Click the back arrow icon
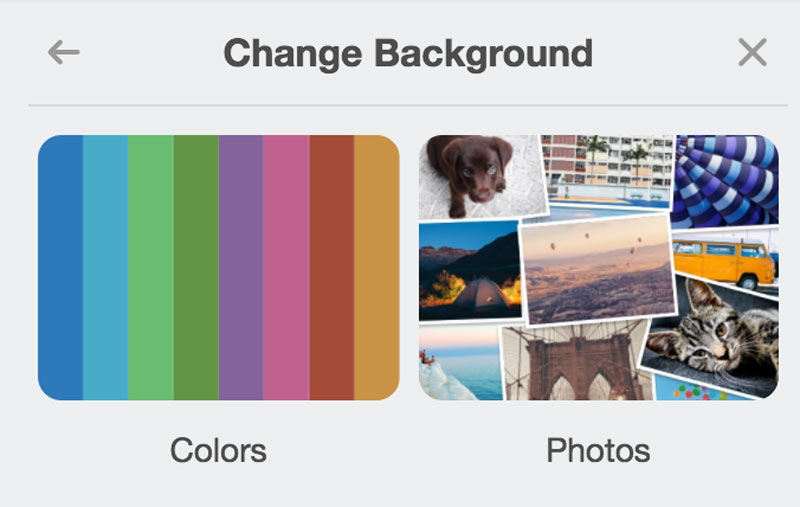 coord(63,52)
